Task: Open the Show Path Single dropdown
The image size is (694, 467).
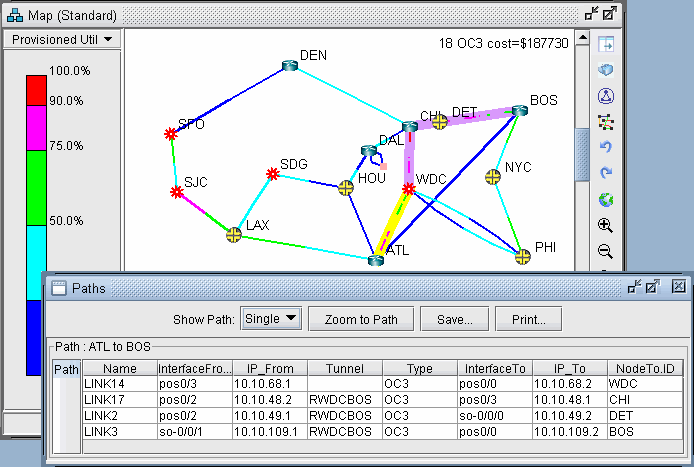Action: (x=271, y=319)
